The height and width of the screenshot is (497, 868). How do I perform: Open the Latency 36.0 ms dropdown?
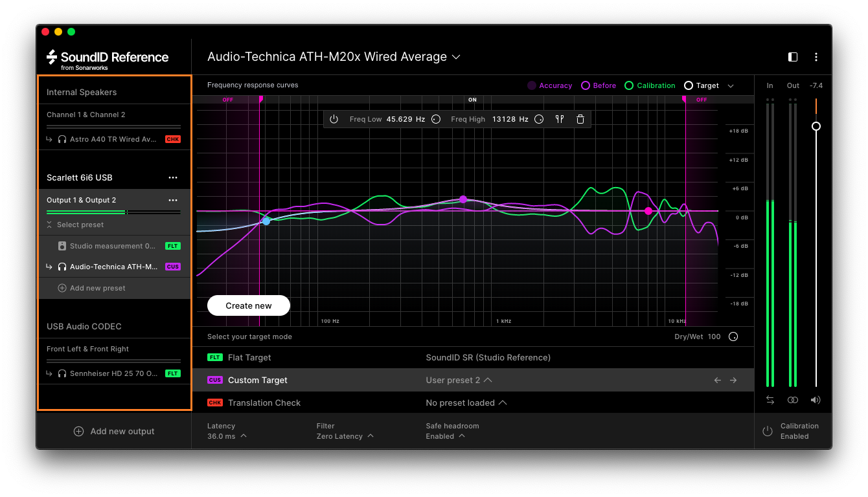pyautogui.click(x=227, y=436)
